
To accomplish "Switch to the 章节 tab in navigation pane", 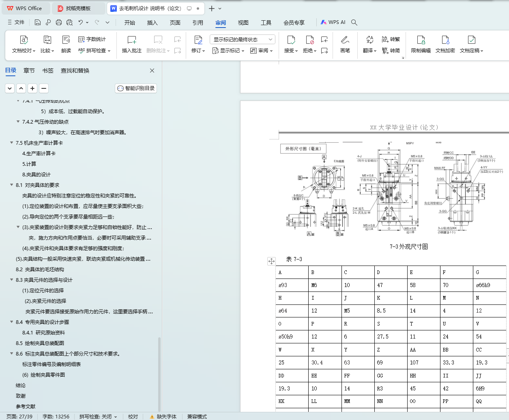I will (x=29, y=71).
